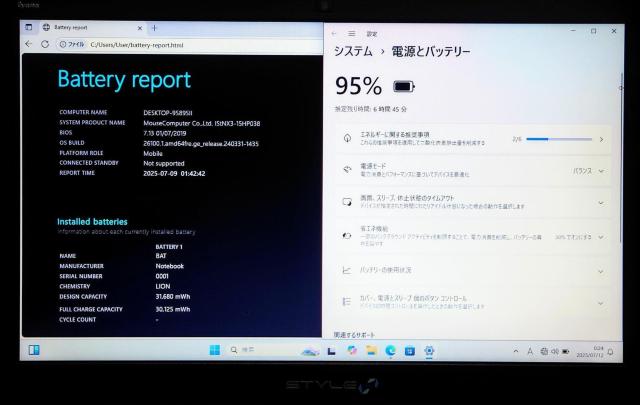Viewport: 640px width, 405px height.
Task: Click the Installed batteries heading
Action: click(x=92, y=222)
